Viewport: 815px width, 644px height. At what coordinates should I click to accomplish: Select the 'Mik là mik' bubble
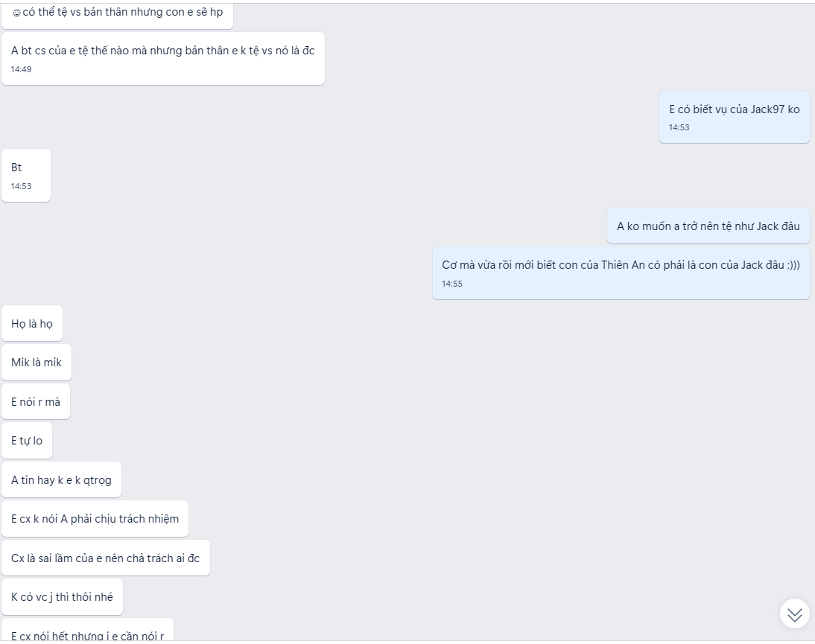coord(37,363)
